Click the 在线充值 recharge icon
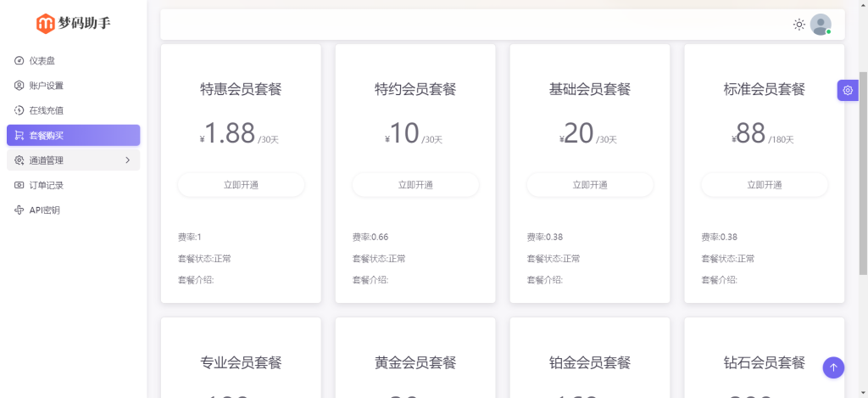This screenshot has height=398, width=868. 19,110
